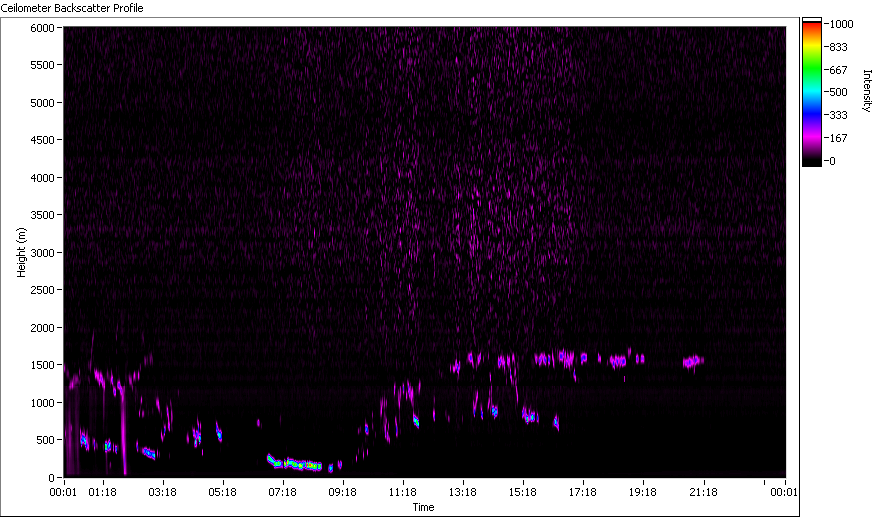The width and height of the screenshot is (876, 517).
Task: Select the 167 intensity scale label
Action: 839,138
